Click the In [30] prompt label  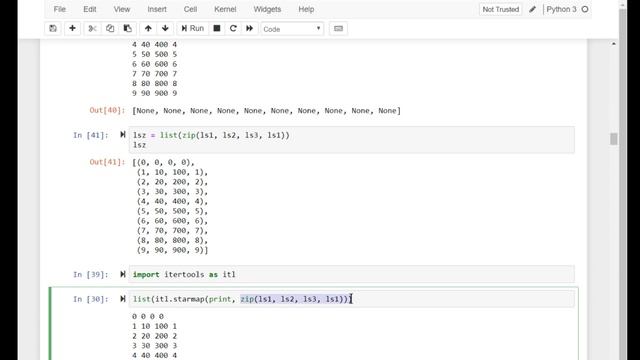(91, 299)
